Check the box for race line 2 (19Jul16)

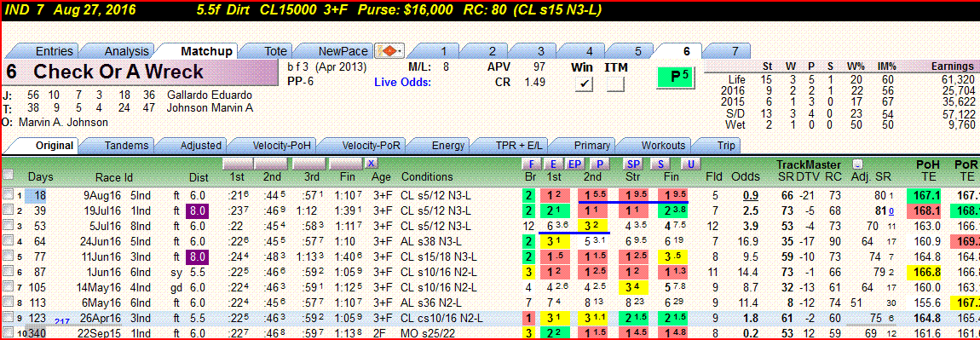coord(8,210)
